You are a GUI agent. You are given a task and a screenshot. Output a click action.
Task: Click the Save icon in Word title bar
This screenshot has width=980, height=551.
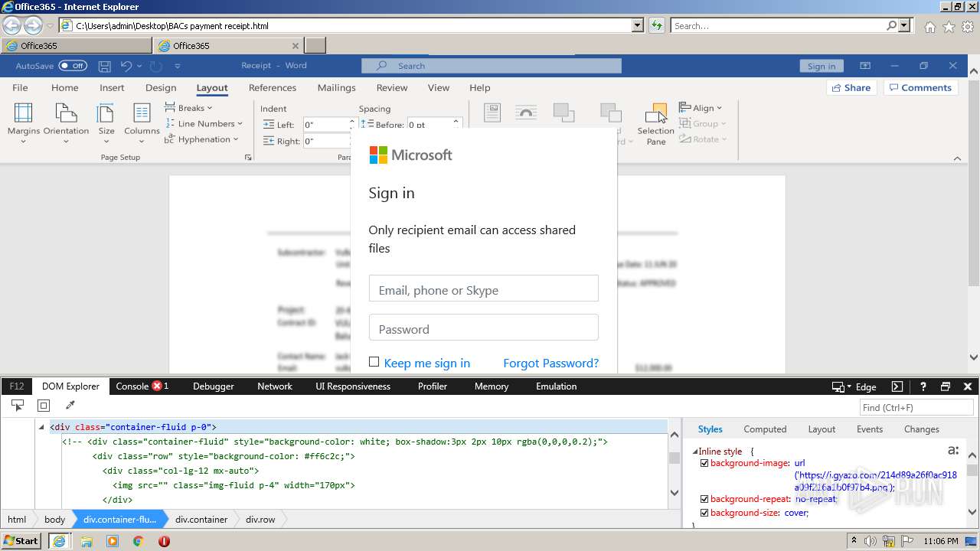[105, 66]
